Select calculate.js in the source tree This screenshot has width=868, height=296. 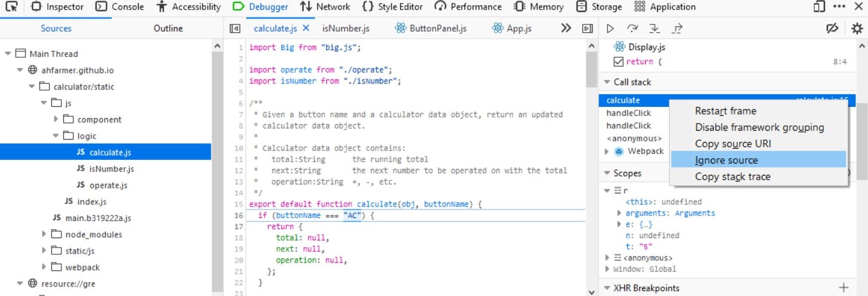(105, 152)
